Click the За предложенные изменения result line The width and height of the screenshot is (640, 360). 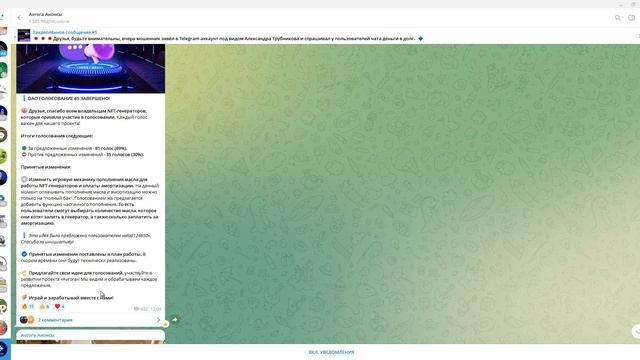click(x=74, y=148)
